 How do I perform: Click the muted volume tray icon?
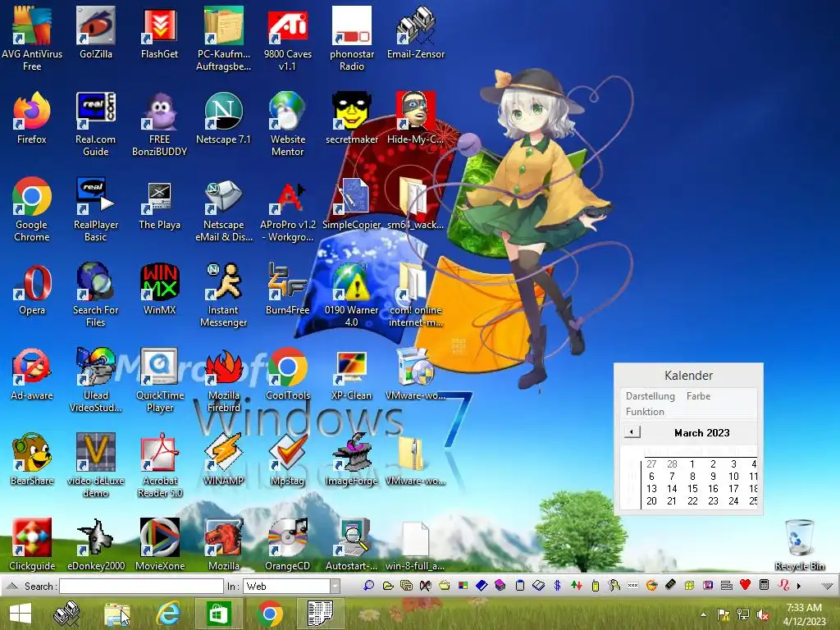[762, 614]
